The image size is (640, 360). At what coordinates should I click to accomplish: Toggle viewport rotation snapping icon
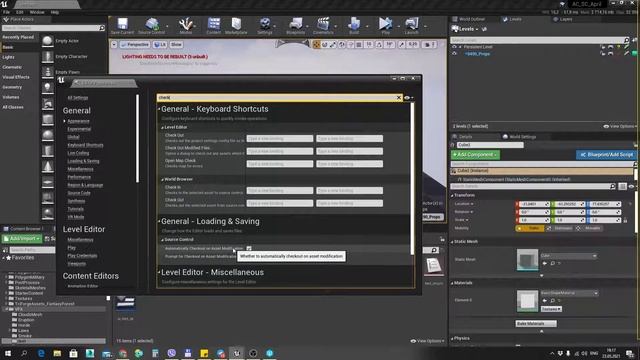[379, 44]
